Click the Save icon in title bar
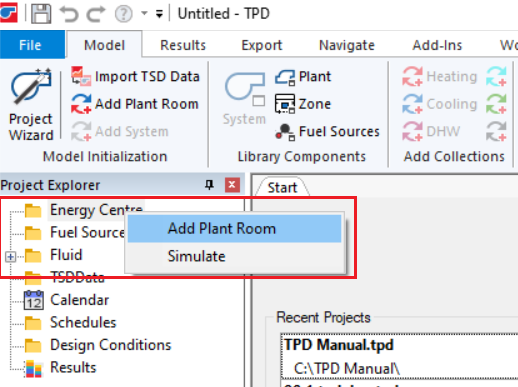518x387 pixels. (41, 14)
